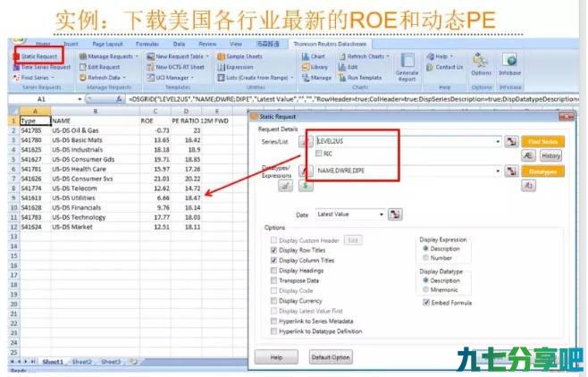Toggle Display Column Titles checkbox

(273, 260)
